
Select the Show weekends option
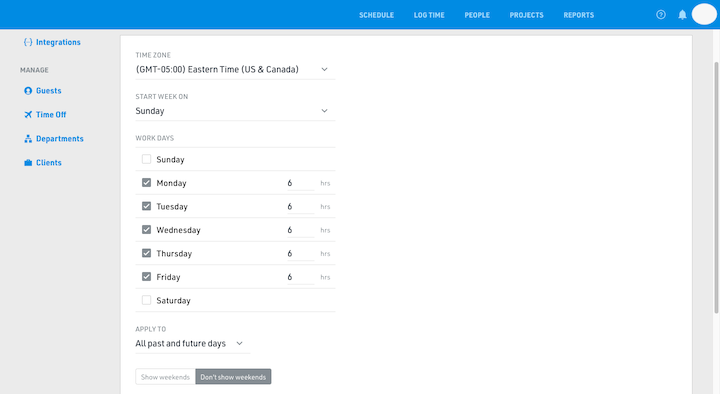coord(165,377)
